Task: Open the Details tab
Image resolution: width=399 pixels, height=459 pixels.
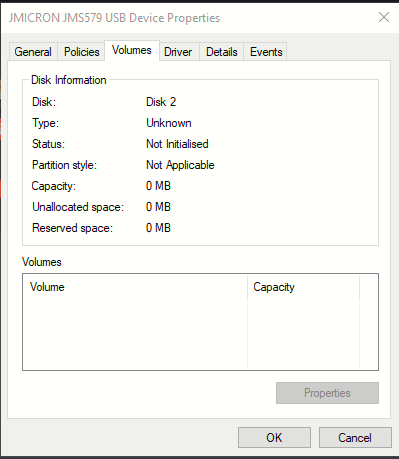Action: point(222,52)
